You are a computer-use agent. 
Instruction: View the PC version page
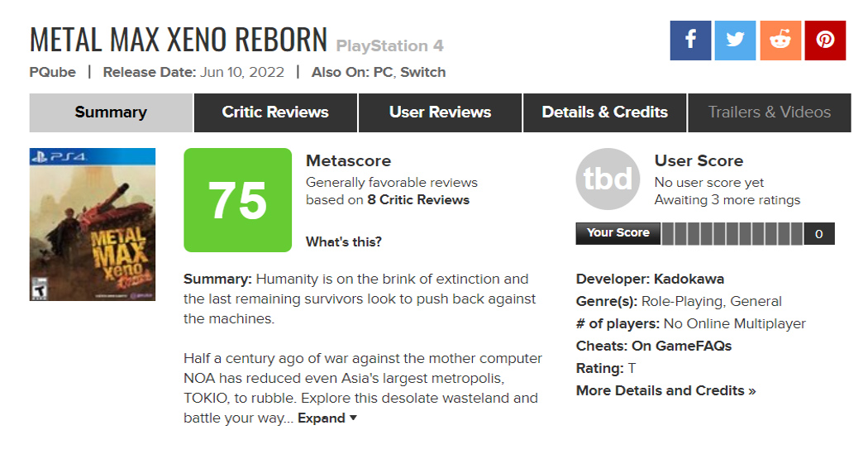[383, 73]
